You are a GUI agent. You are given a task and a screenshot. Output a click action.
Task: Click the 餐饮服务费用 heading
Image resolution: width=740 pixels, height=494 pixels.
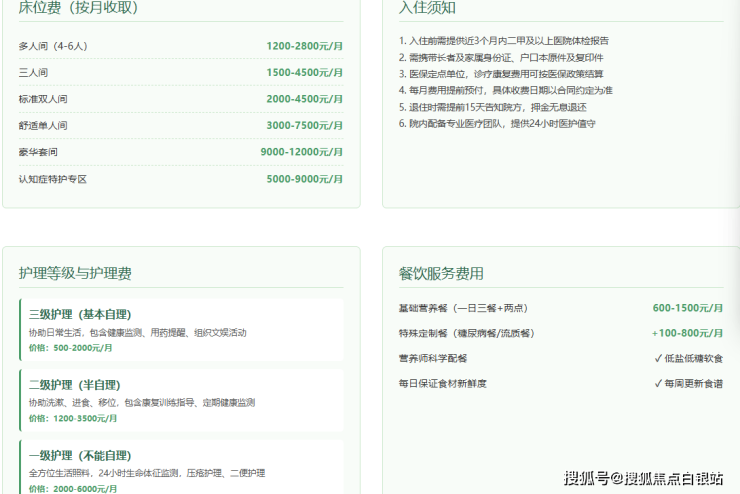coord(441,274)
